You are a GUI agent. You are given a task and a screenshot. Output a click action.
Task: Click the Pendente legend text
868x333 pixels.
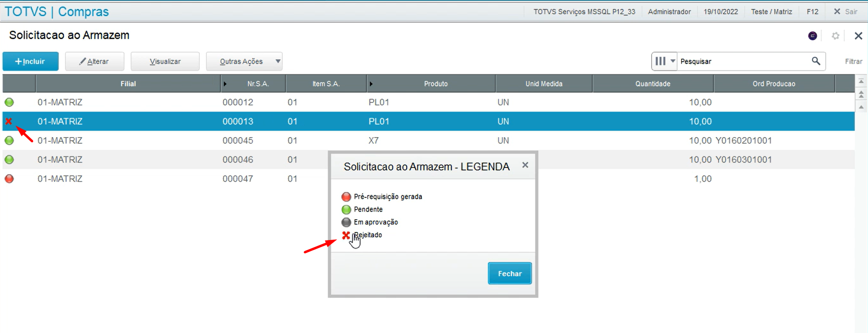(368, 209)
